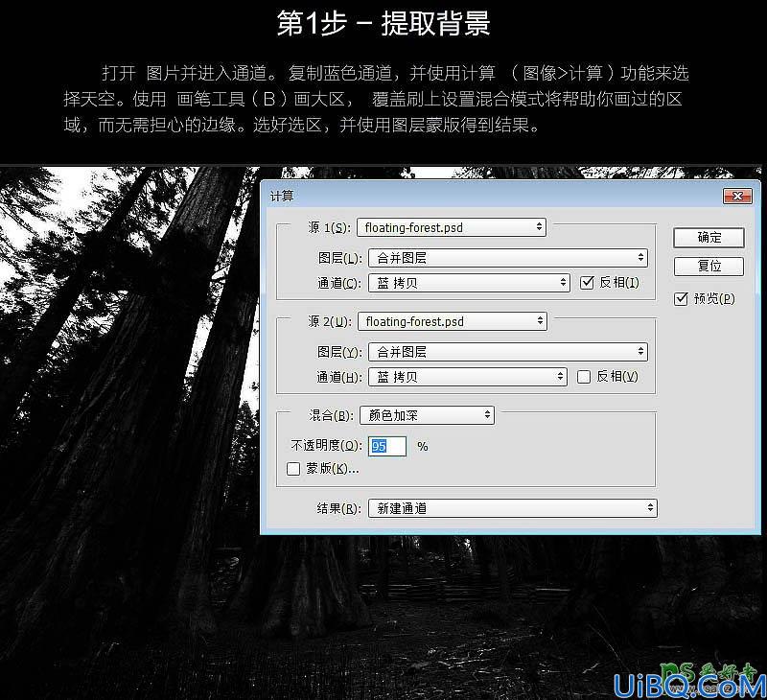Uncheck the 反相(I) checkbox
The width and height of the screenshot is (767, 700).
pos(587,282)
